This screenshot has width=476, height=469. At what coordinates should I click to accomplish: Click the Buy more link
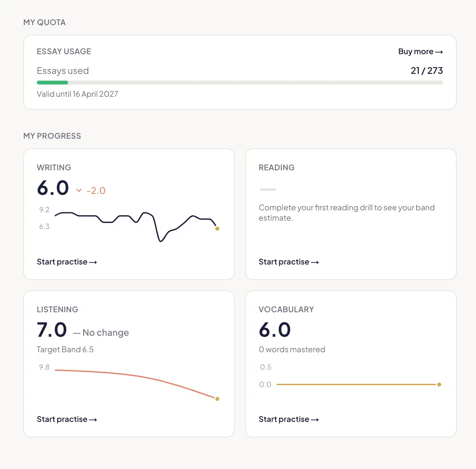click(x=421, y=52)
